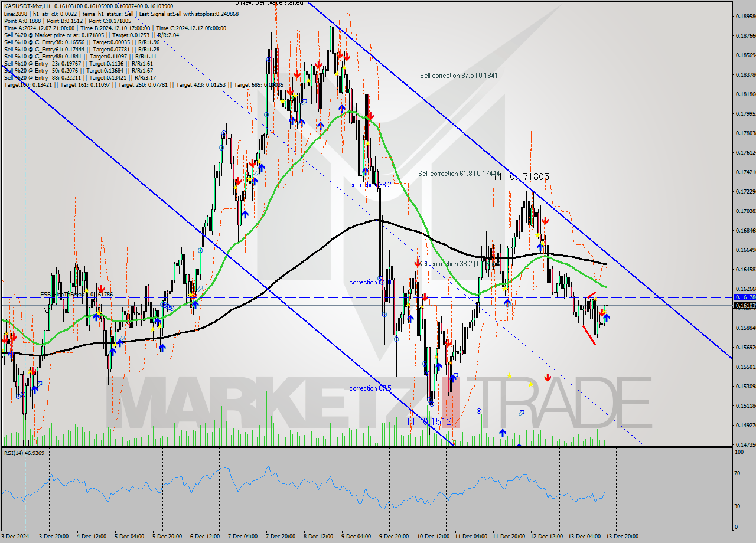This screenshot has height=543, width=756.
Task: Click the lone red sell arrow below the 12 Dec candles
Action: pyautogui.click(x=548, y=377)
